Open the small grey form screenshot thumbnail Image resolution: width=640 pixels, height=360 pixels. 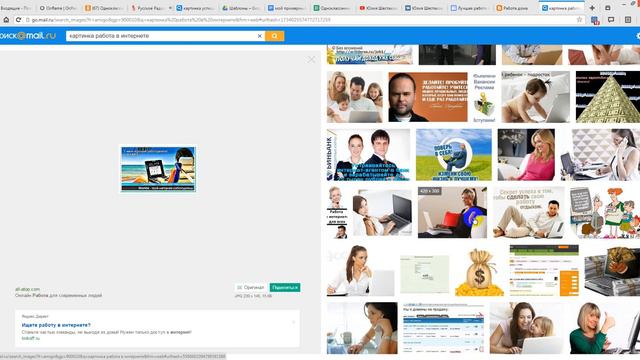tap(424, 274)
